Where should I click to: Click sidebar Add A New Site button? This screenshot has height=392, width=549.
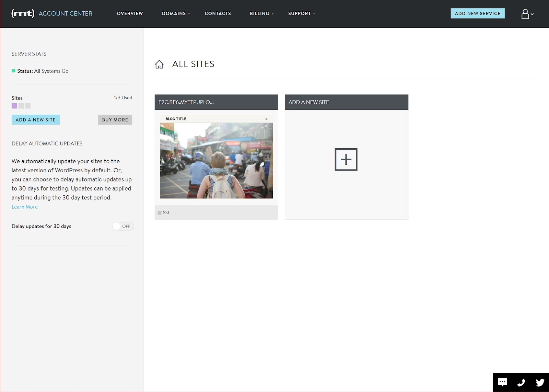click(x=36, y=120)
